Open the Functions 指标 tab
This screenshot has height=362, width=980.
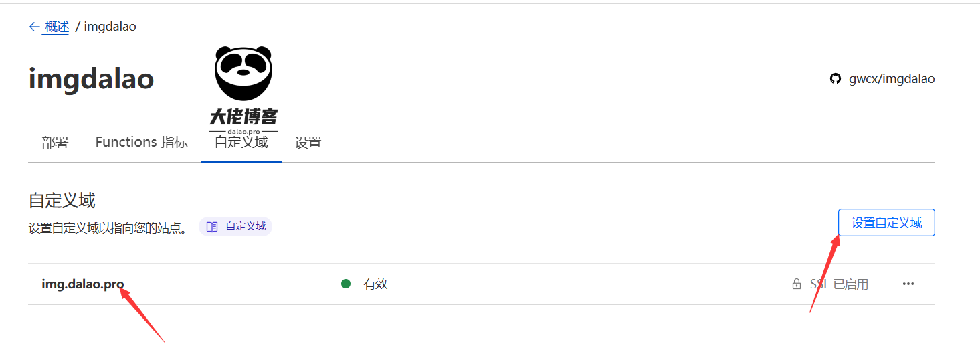(141, 142)
